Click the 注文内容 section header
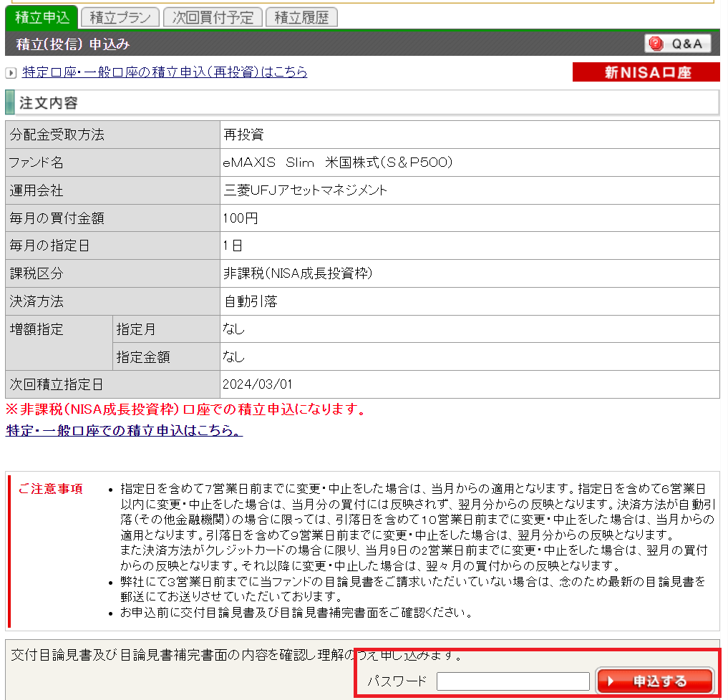The image size is (728, 700). 49,103
